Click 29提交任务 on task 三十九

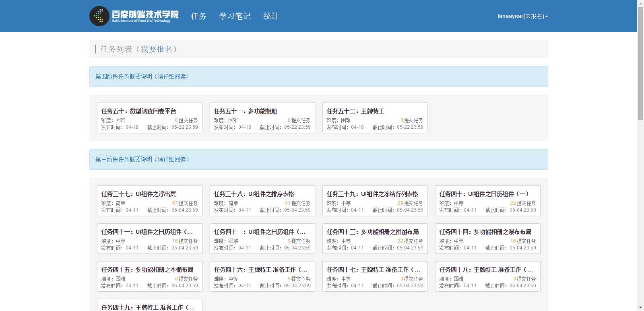(x=410, y=203)
